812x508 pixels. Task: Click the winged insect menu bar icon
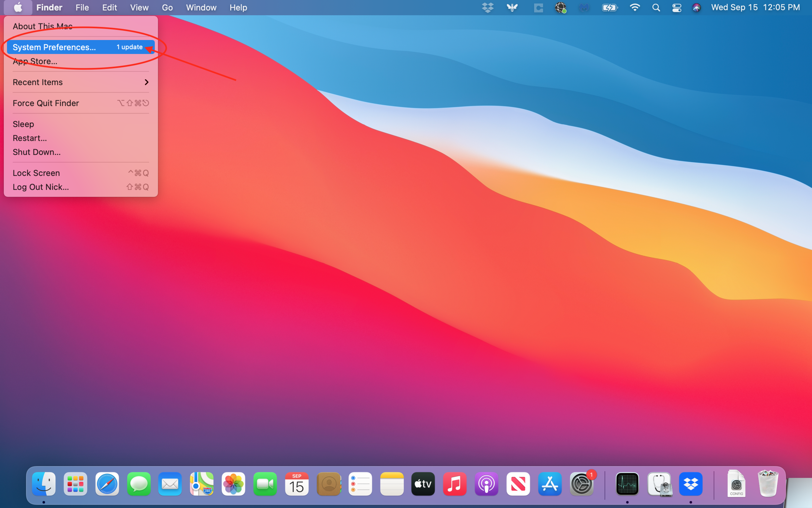pos(512,7)
